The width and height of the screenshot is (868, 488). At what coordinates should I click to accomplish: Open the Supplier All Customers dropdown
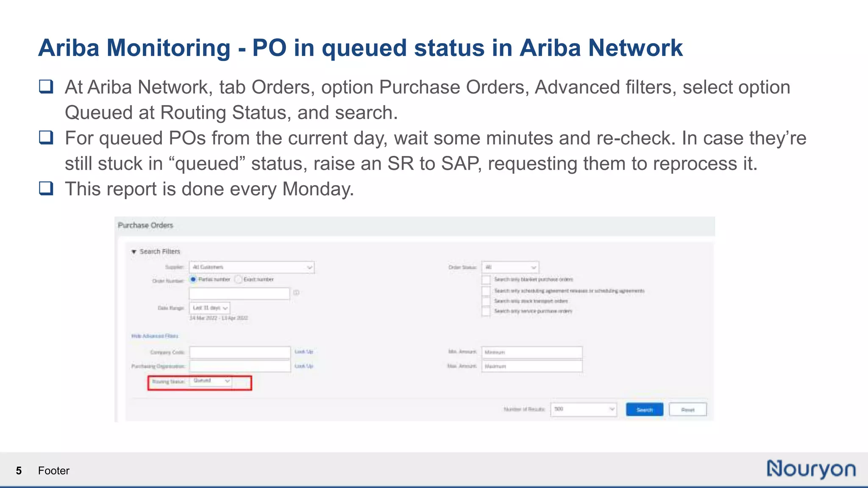tap(252, 267)
